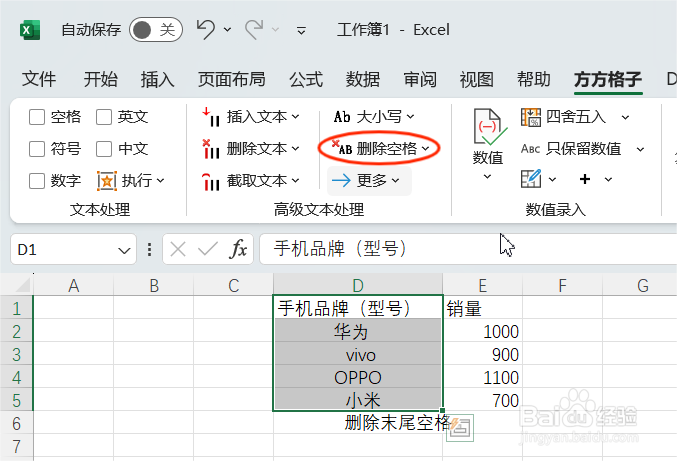Click the Redo arrow icon
Image resolution: width=677 pixels, height=461 pixels.
(x=254, y=29)
